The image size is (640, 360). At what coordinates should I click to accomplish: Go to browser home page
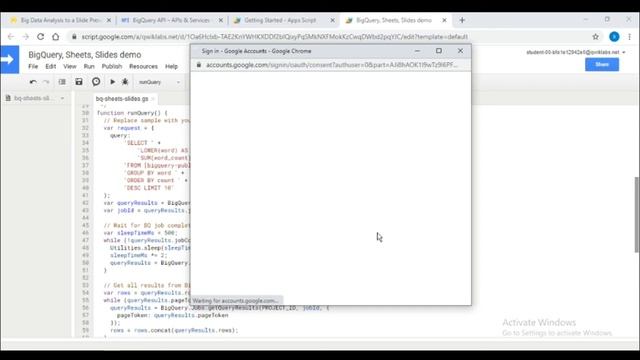pos(56,37)
